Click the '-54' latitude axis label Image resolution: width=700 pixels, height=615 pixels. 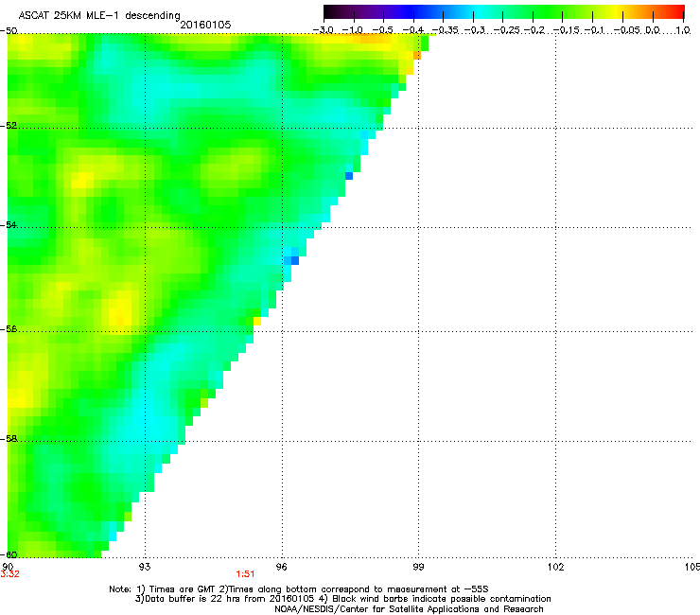pos(9,224)
